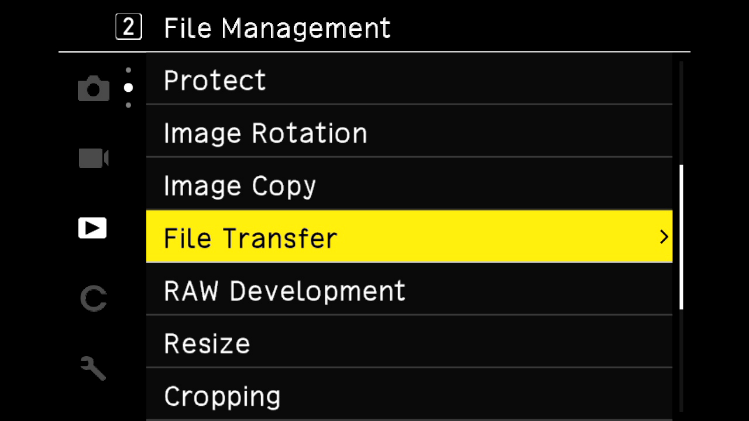
Task: Click the bottom small page dot
Action: [x=128, y=105]
